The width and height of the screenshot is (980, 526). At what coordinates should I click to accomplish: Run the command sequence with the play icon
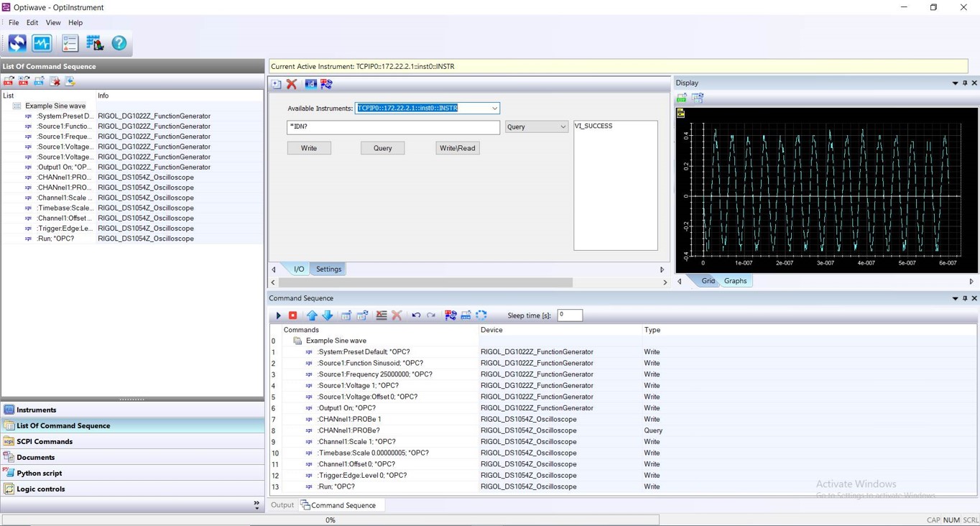278,315
